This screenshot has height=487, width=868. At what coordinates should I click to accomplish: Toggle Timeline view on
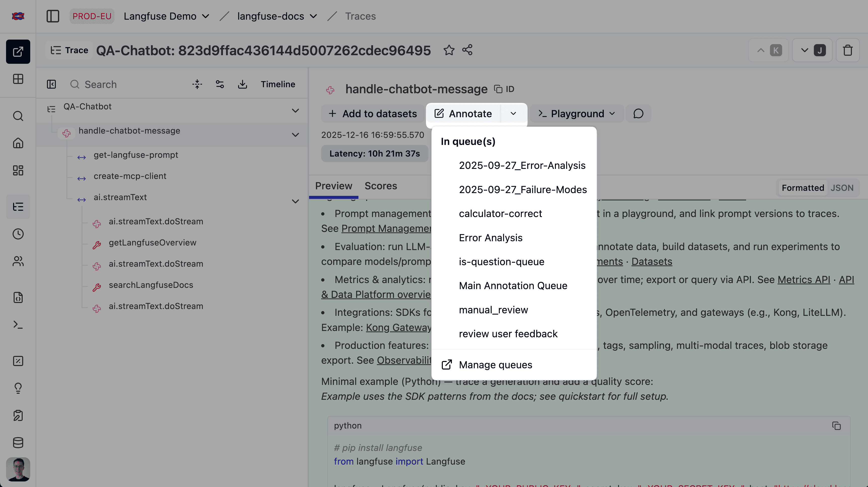[x=278, y=84]
